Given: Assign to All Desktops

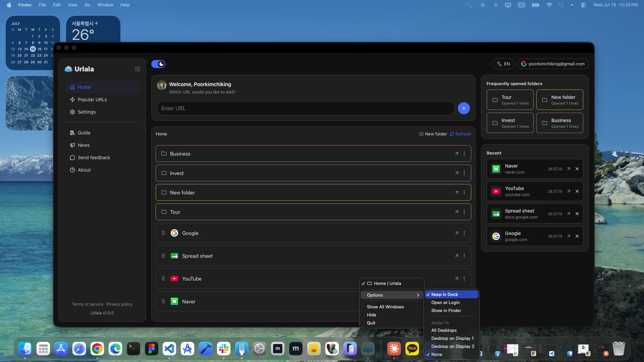Looking at the screenshot, I should [x=451, y=330].
